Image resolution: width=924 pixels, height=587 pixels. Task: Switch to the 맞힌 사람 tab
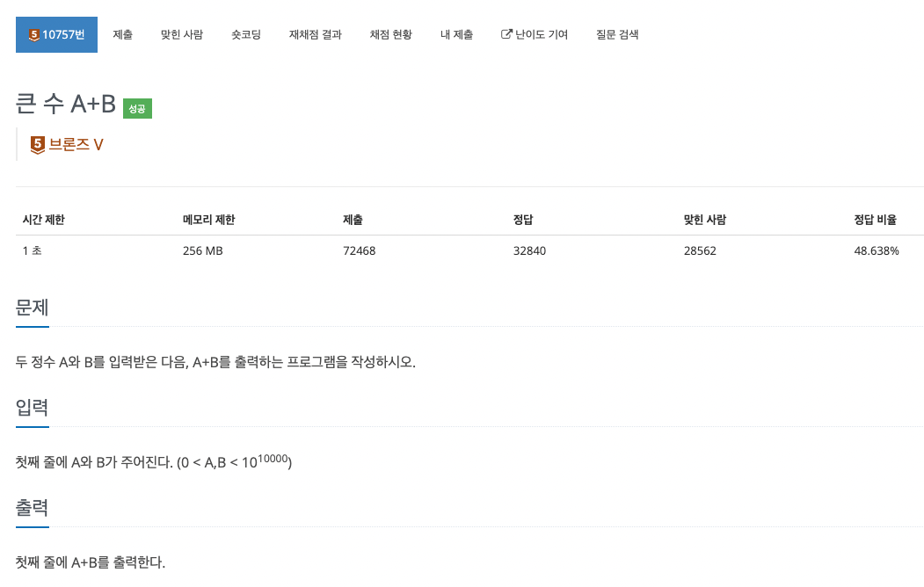(x=181, y=35)
